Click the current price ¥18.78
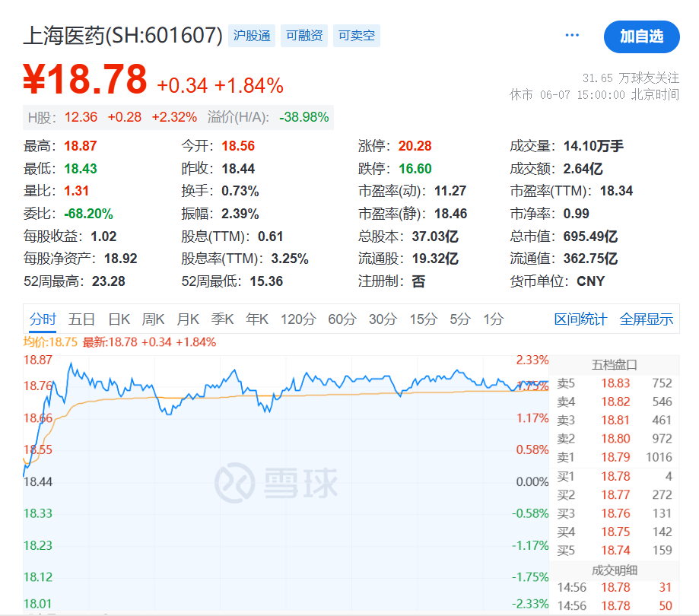 [84, 79]
